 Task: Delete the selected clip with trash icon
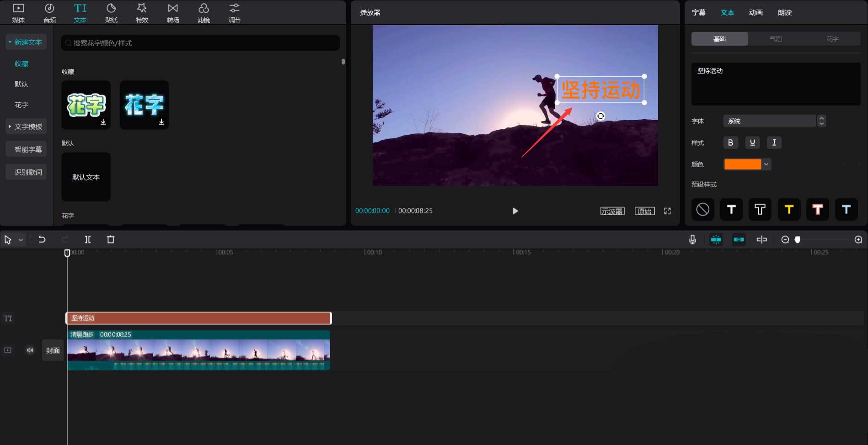(x=111, y=239)
